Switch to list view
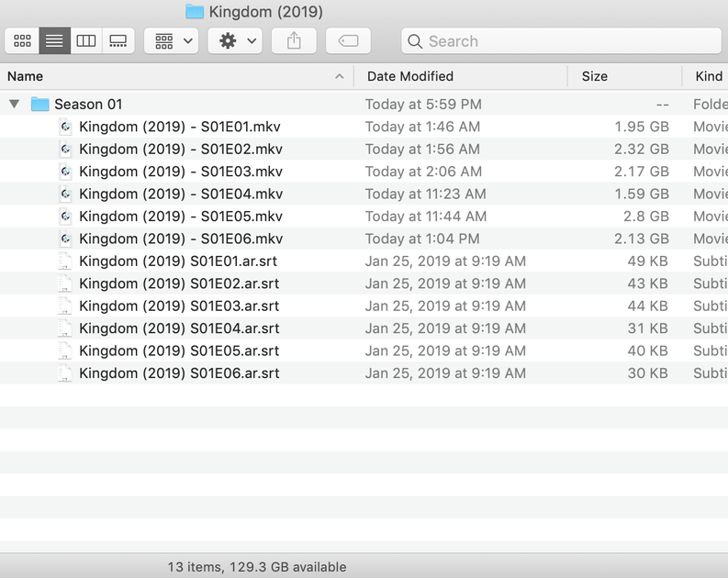The image size is (728, 578). click(x=54, y=40)
